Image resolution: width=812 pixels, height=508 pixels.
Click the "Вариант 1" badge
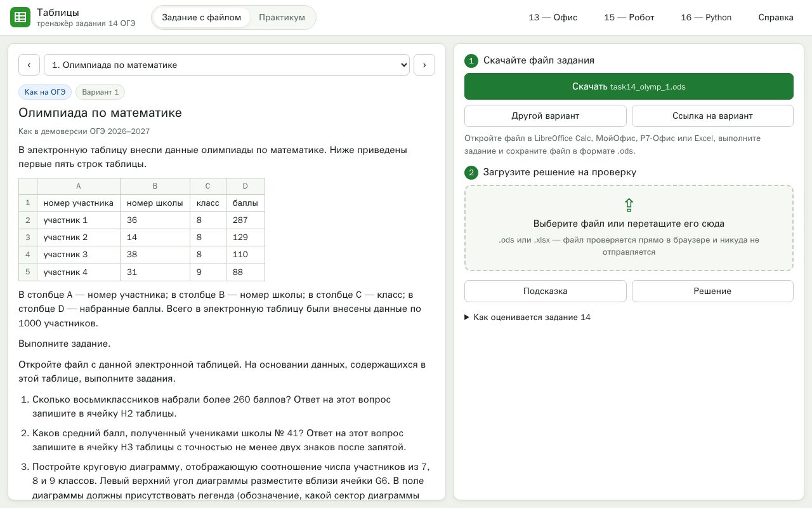pyautogui.click(x=100, y=92)
